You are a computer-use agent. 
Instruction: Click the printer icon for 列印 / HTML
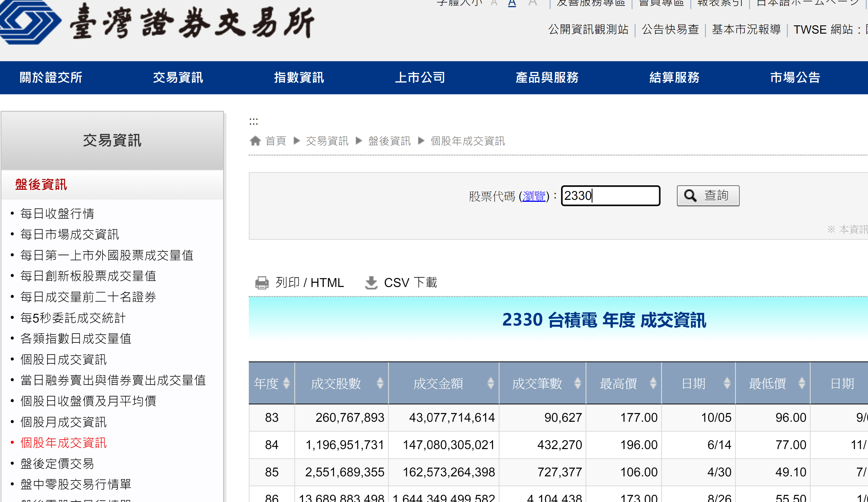click(262, 283)
